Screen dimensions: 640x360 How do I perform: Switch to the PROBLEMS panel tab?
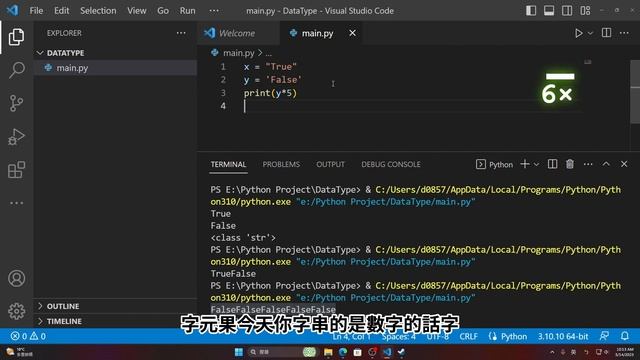tap(281, 164)
